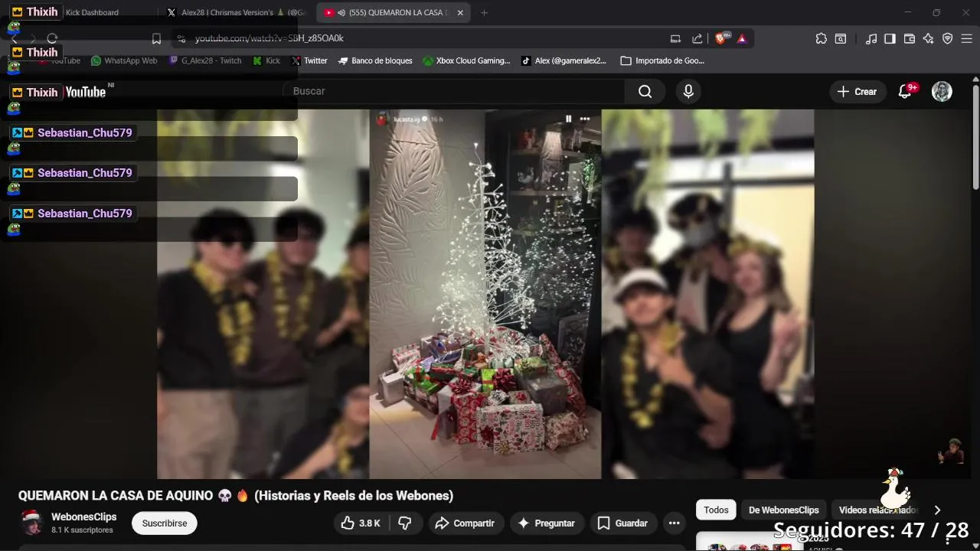Viewport: 980px width, 551px height.
Task: Open Brave Shields lion icon
Action: click(721, 38)
